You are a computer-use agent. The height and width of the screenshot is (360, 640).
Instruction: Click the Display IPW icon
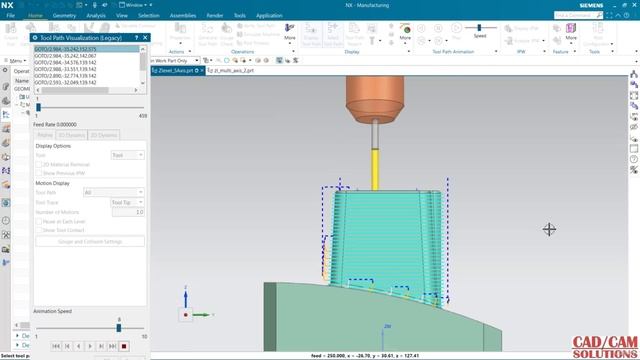pos(522,28)
